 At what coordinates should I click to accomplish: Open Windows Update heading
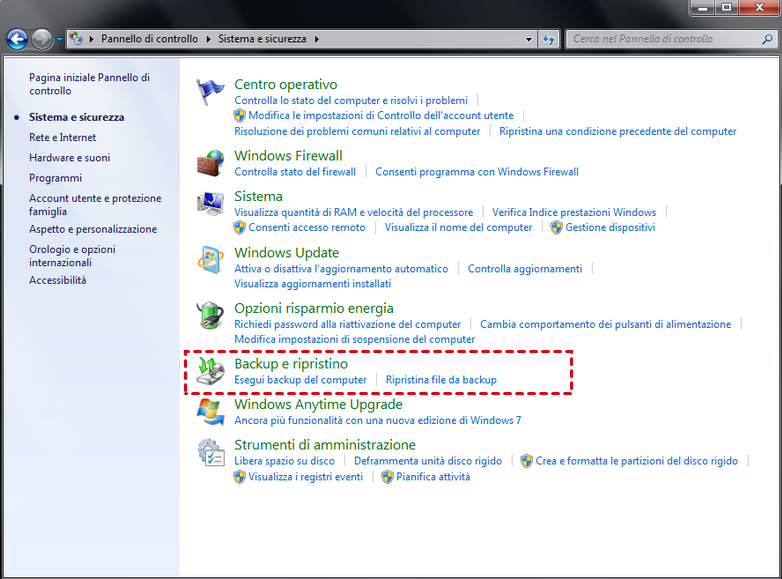point(287,252)
